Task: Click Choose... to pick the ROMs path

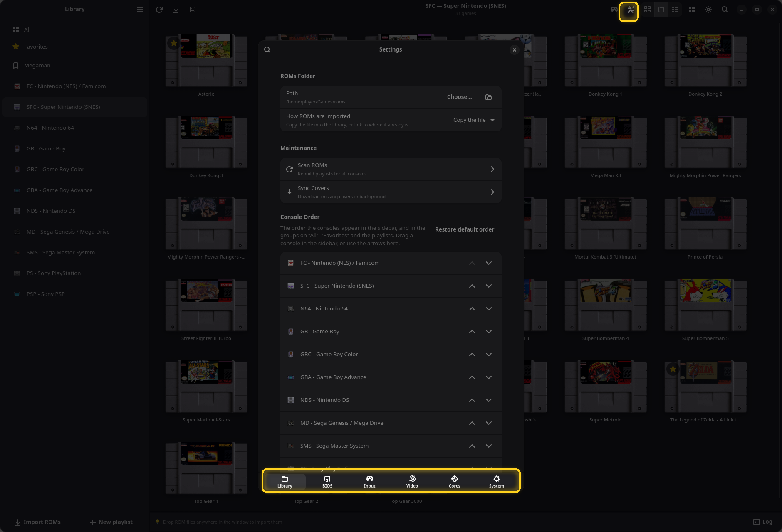Action: tap(459, 97)
